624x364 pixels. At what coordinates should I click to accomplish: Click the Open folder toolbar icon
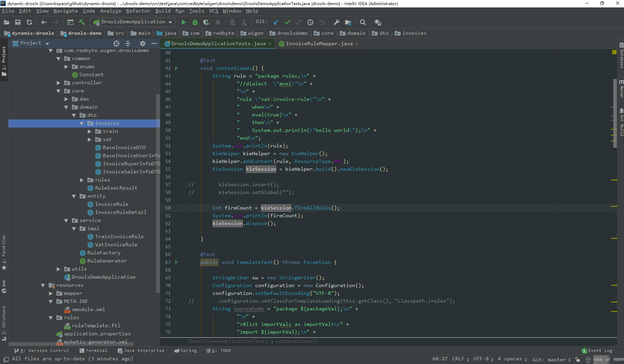tap(6, 22)
